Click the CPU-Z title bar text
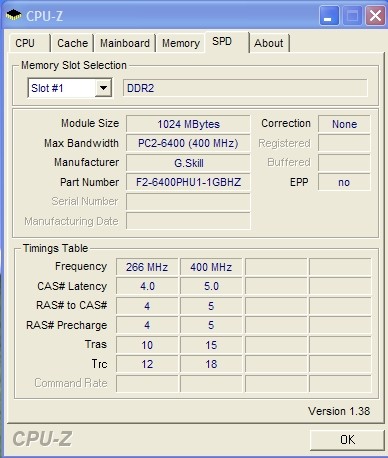This screenshot has height=458, width=388. (44, 16)
